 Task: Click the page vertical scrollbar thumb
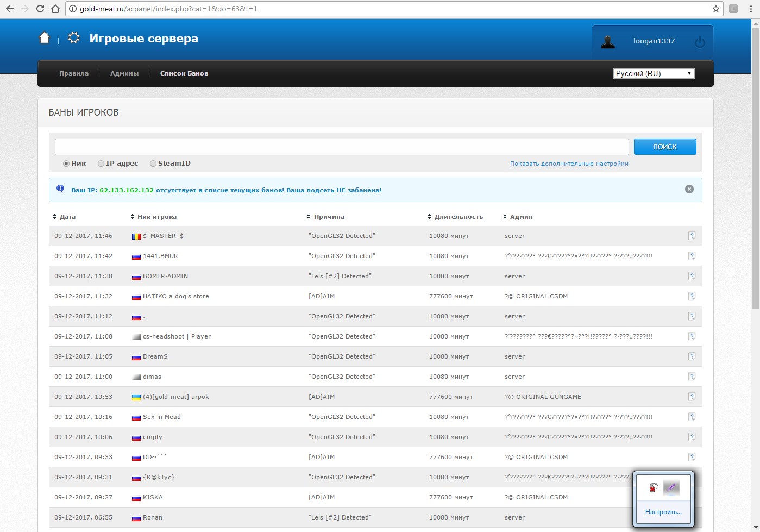pyautogui.click(x=756, y=168)
